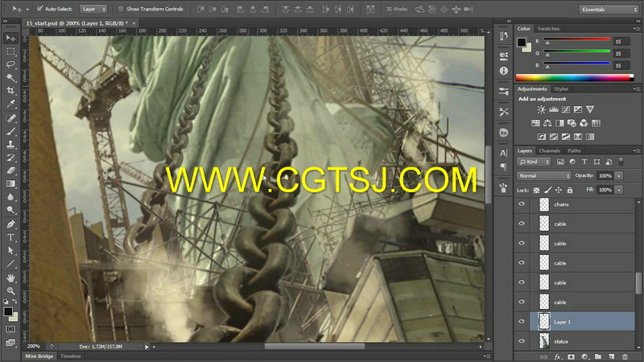Screen dimensions: 644x362
Task: Click the Delete layer trash icon
Action: [625, 356]
